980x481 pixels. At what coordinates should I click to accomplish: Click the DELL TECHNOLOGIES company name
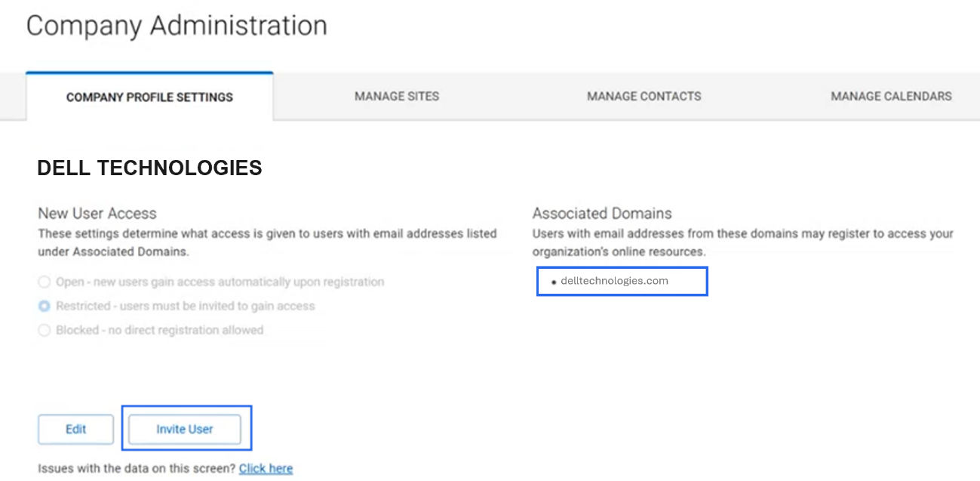pyautogui.click(x=149, y=168)
